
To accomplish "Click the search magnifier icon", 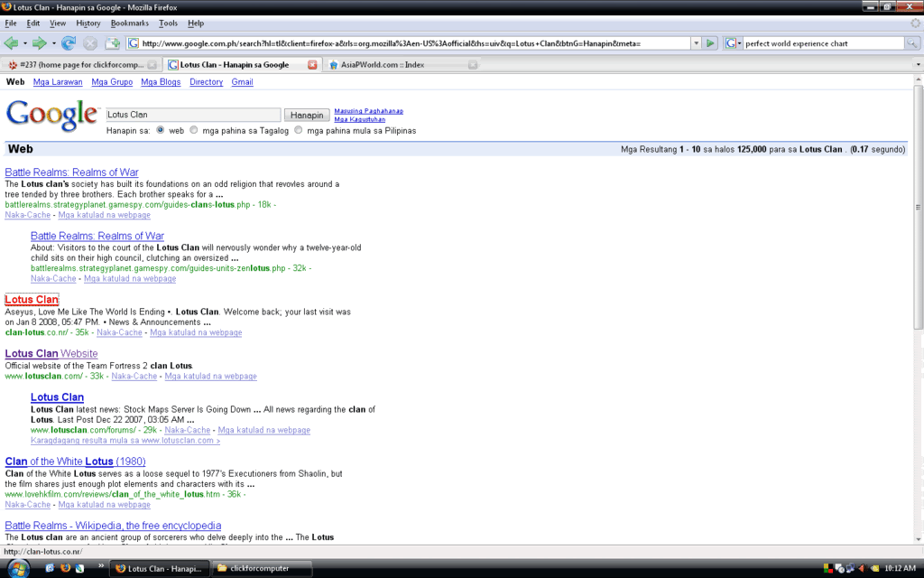I will tap(911, 43).
